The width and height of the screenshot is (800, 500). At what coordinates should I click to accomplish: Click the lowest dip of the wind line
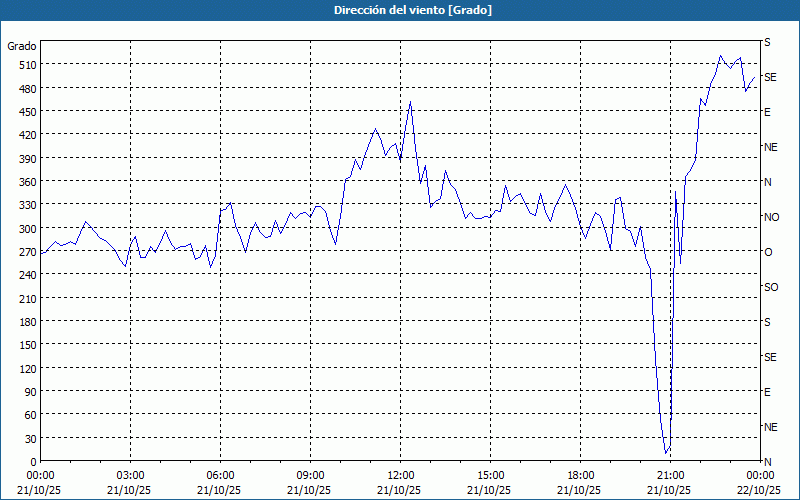click(x=666, y=453)
